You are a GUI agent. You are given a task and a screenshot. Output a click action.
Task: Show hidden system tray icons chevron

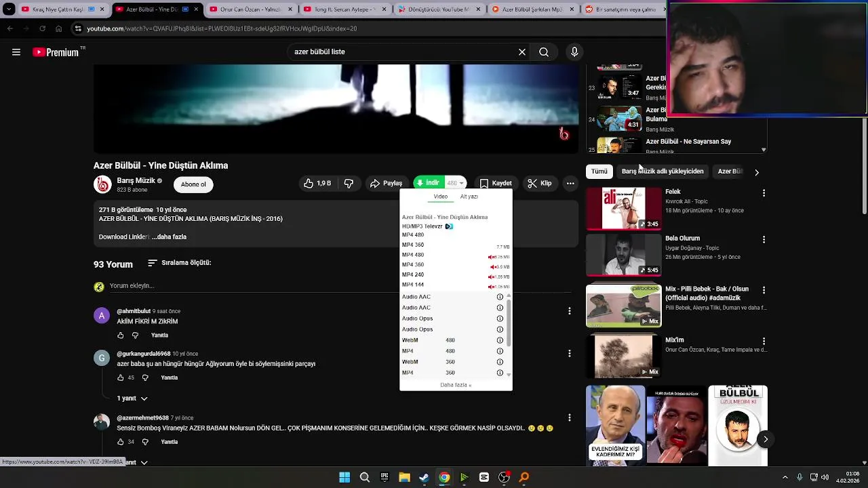[785, 477]
